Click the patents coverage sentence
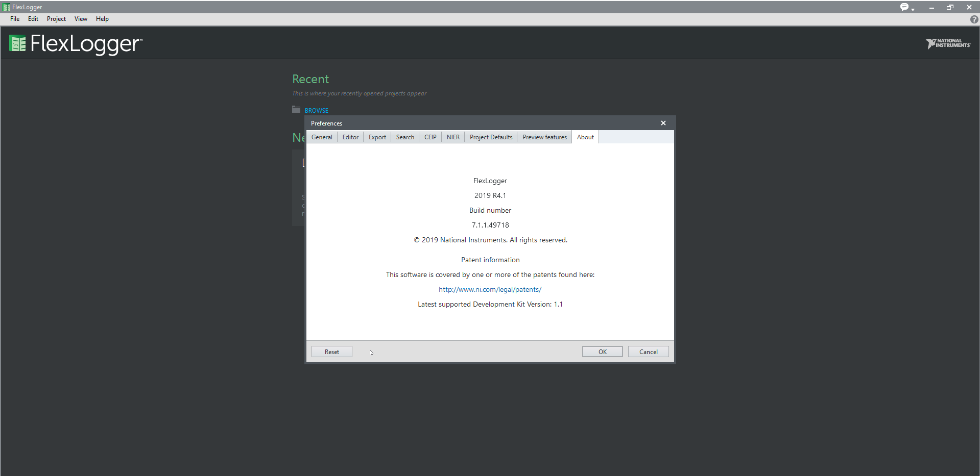Screen dimensions: 980x476 tap(490, 274)
